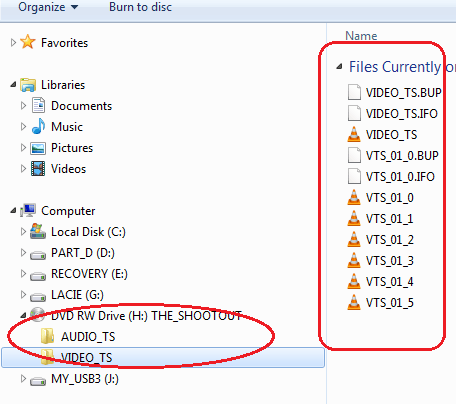The height and width of the screenshot is (404, 456).
Task: Select the VTS_01_3 file name
Action: 390,261
